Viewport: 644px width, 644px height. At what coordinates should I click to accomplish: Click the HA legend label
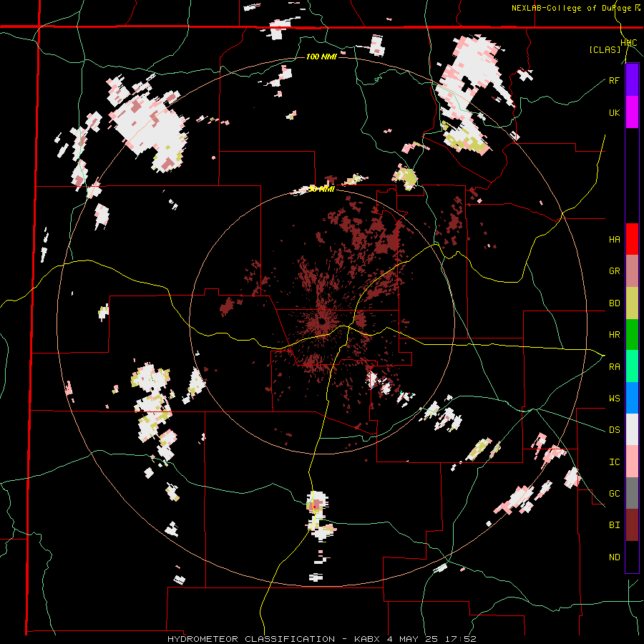tap(614, 240)
